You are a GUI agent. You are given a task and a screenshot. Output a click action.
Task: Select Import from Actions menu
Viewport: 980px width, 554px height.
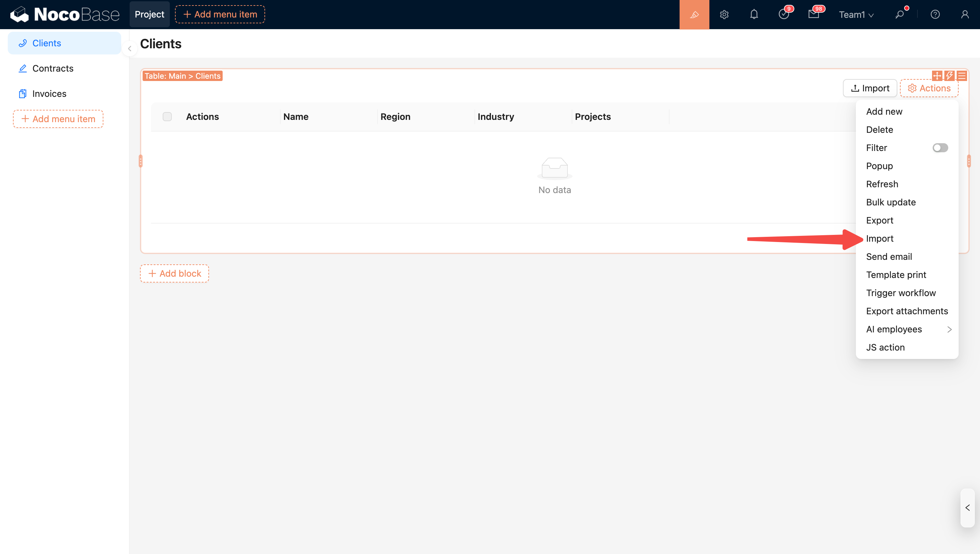pyautogui.click(x=879, y=238)
